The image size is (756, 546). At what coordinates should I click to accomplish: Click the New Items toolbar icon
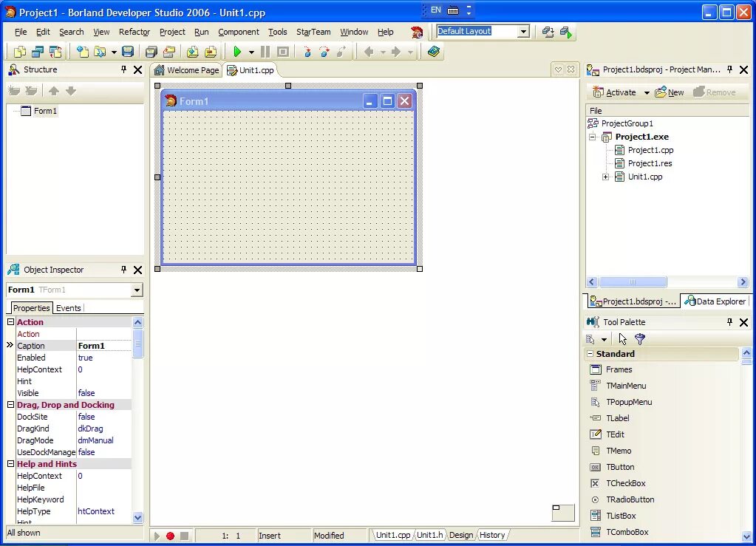(83, 52)
